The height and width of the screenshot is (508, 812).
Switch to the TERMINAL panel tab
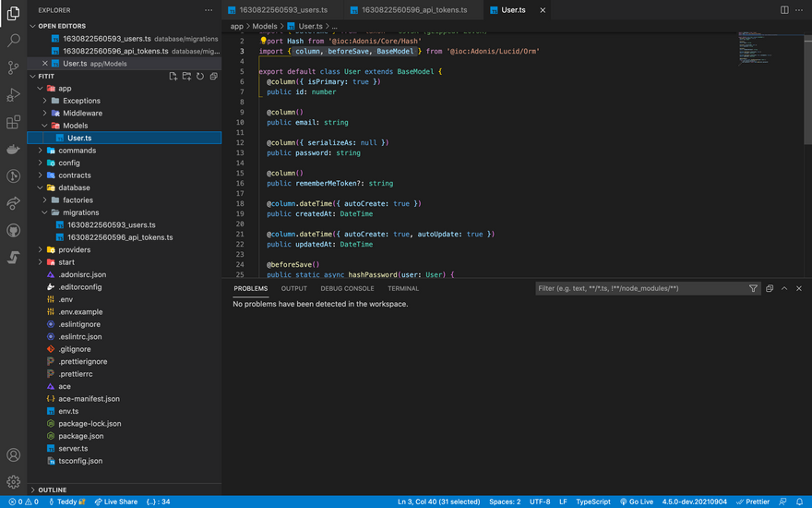[403, 288]
